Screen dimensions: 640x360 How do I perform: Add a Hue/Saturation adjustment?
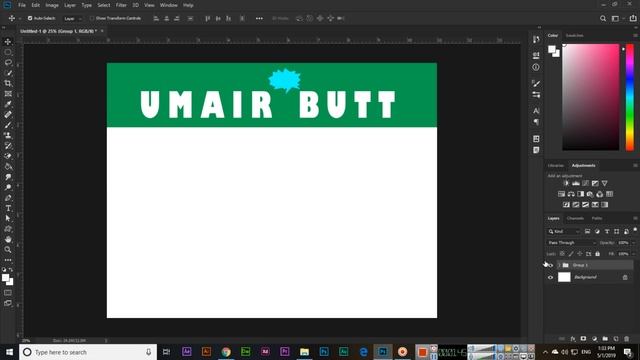[562, 194]
